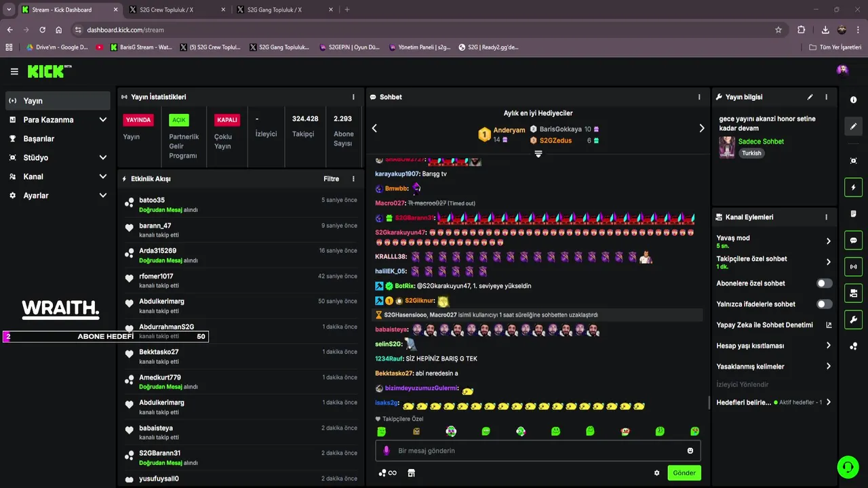Click in the Bir mesaj gönderin field
Viewport: 868px width, 488px height.
tap(538, 451)
